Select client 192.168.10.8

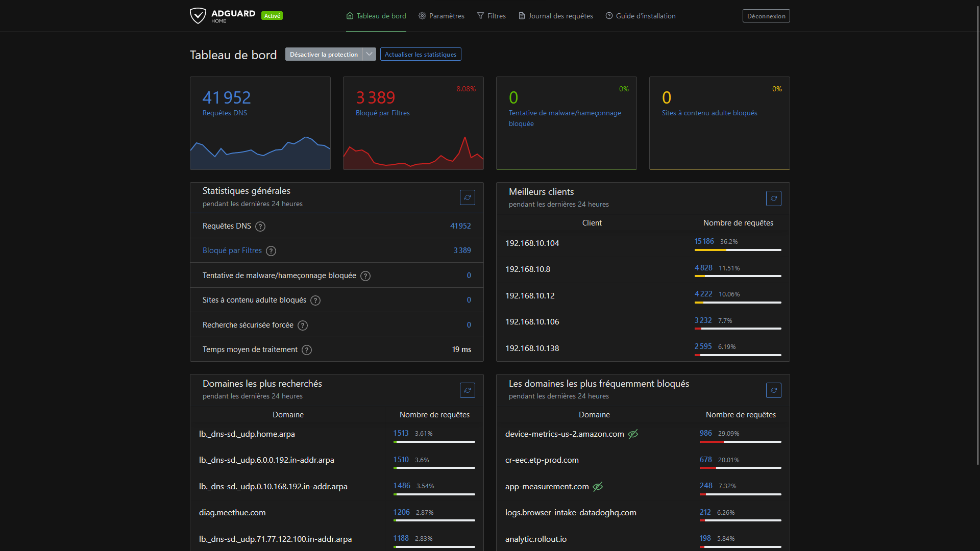point(528,269)
